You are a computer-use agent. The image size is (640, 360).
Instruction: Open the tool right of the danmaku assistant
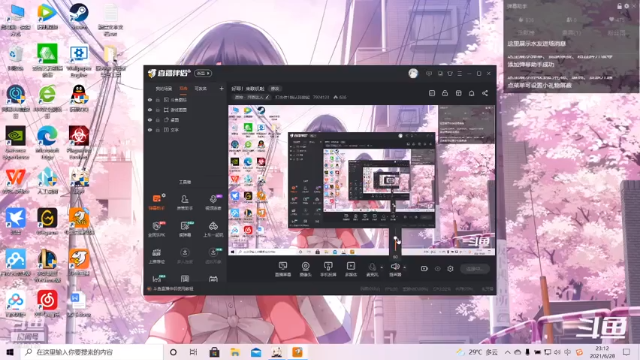184,202
